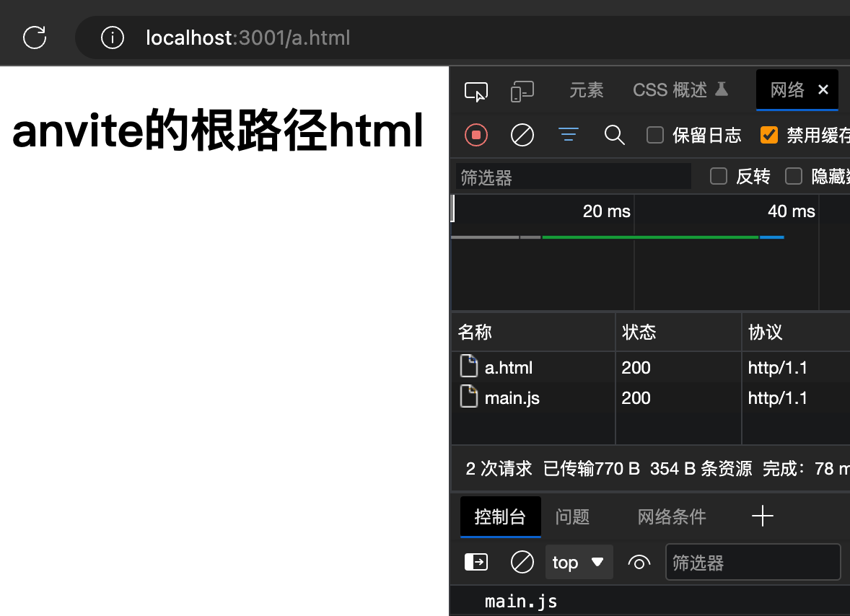This screenshot has width=850, height=616.
Task: Enable the 保留日志 checkbox
Action: 655,135
